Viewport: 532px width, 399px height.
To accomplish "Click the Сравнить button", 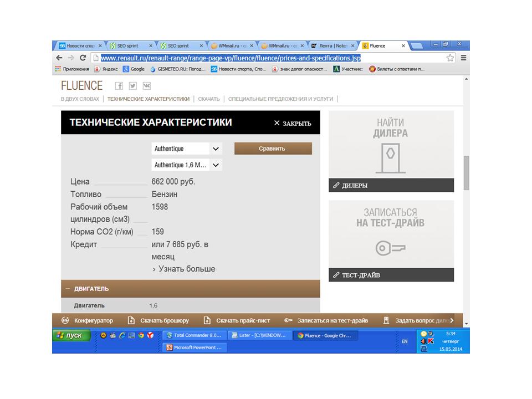I will coord(273,149).
